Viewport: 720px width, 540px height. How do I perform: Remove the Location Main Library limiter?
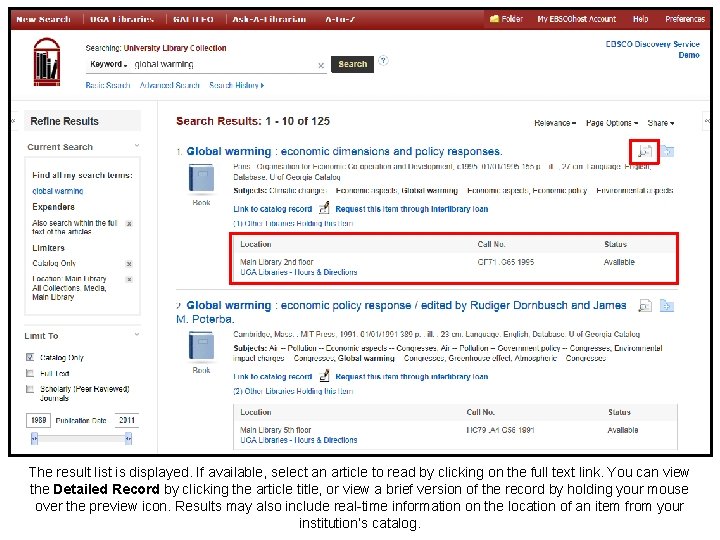tap(129, 279)
